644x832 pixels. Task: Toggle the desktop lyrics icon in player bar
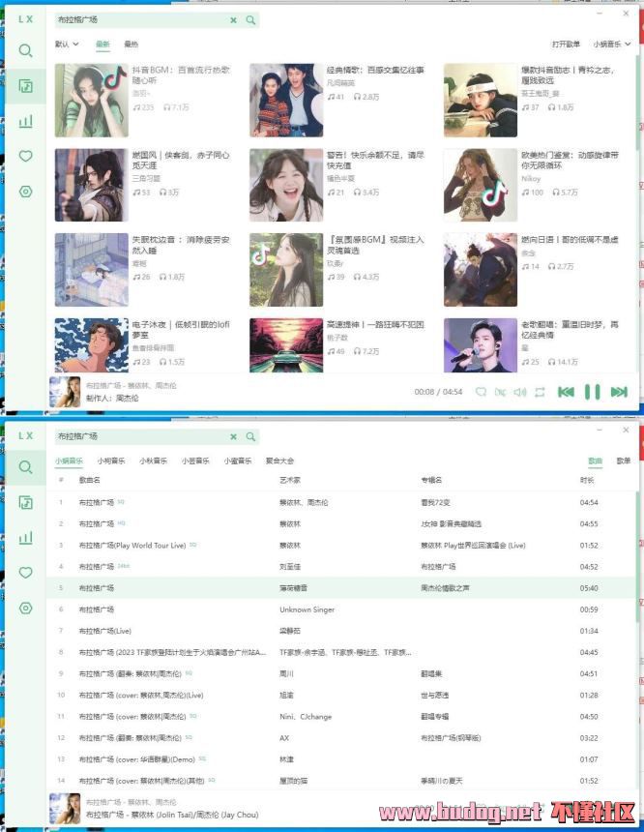500,392
